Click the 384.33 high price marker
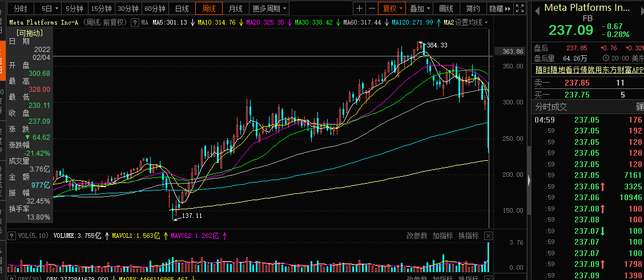This screenshot has height=280, width=644. coord(437,45)
